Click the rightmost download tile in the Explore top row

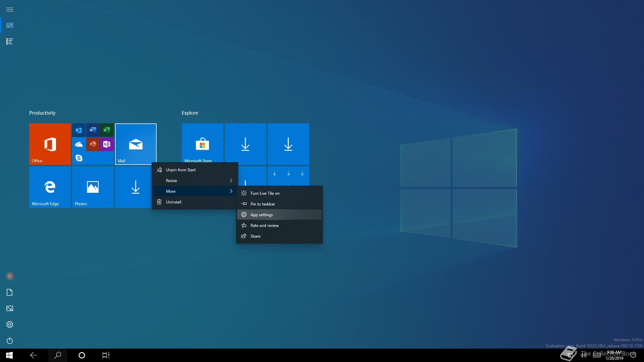288,144
